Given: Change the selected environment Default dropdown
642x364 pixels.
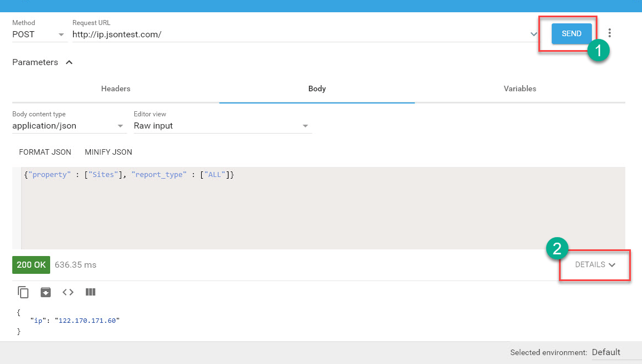Looking at the screenshot, I should pos(611,352).
